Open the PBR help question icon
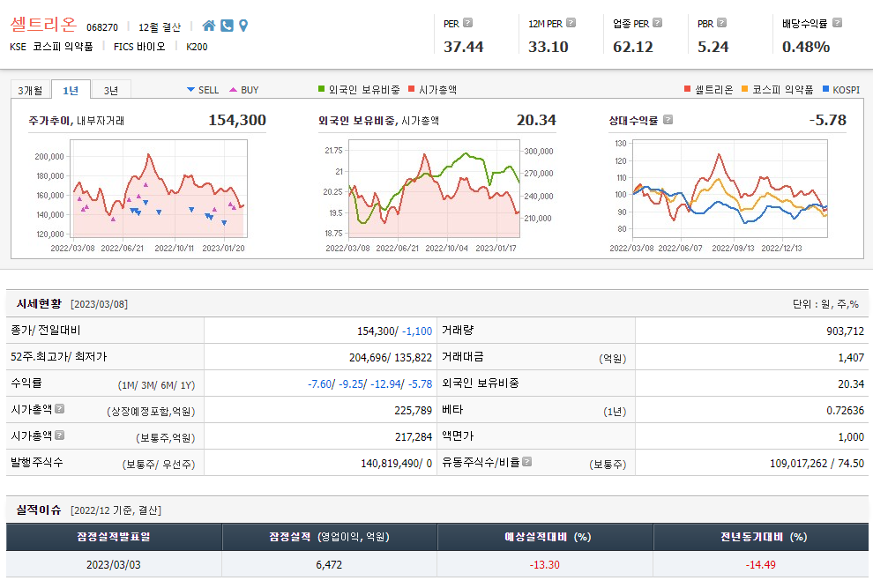 pos(721,23)
